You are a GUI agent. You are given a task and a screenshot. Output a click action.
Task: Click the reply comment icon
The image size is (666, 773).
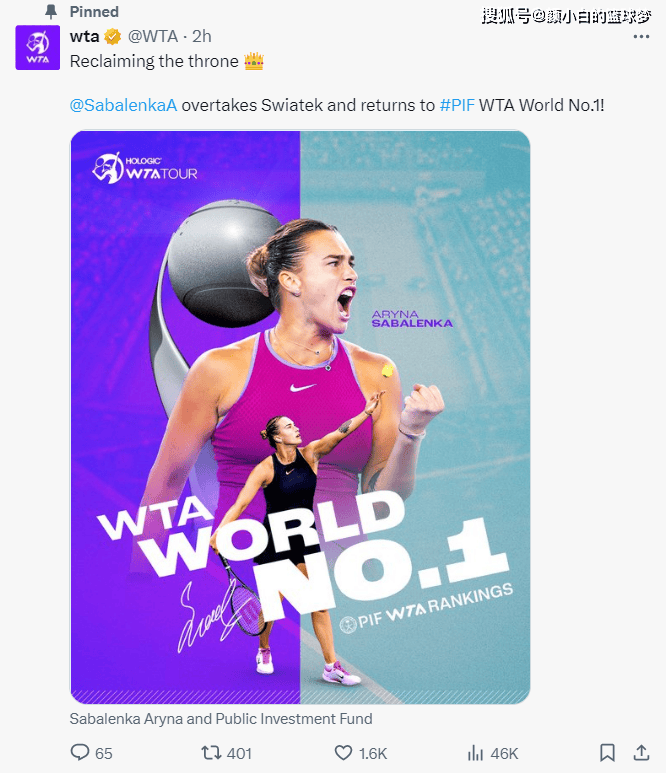tap(79, 752)
